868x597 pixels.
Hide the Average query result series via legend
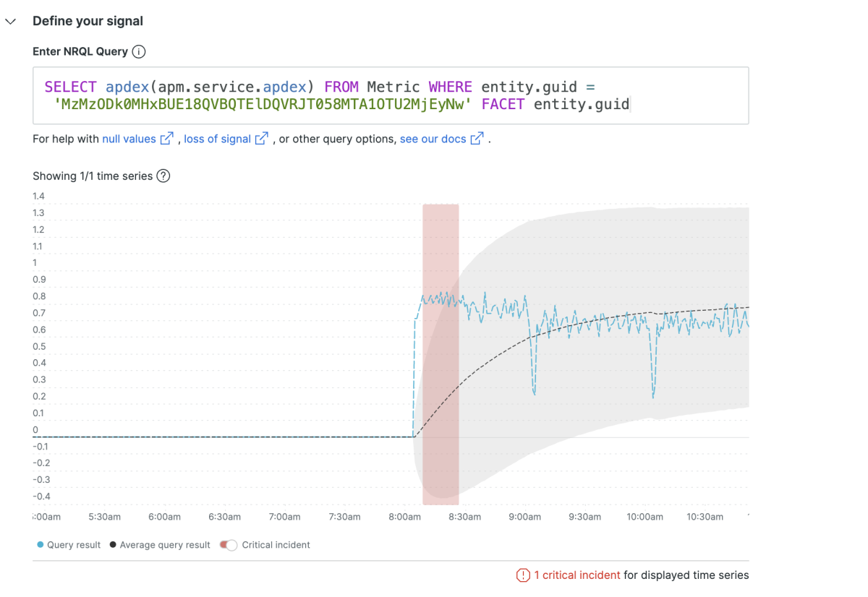160,545
